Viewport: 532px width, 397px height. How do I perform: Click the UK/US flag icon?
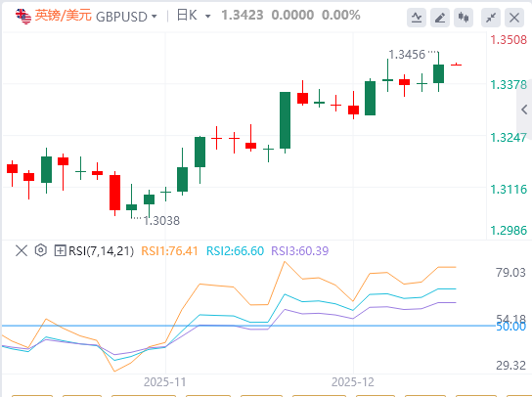pyautogui.click(x=23, y=17)
